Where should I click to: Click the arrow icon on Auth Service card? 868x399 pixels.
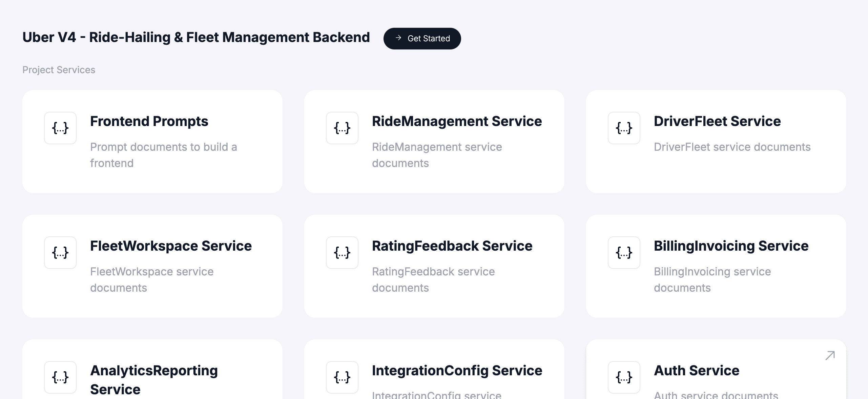click(x=830, y=356)
